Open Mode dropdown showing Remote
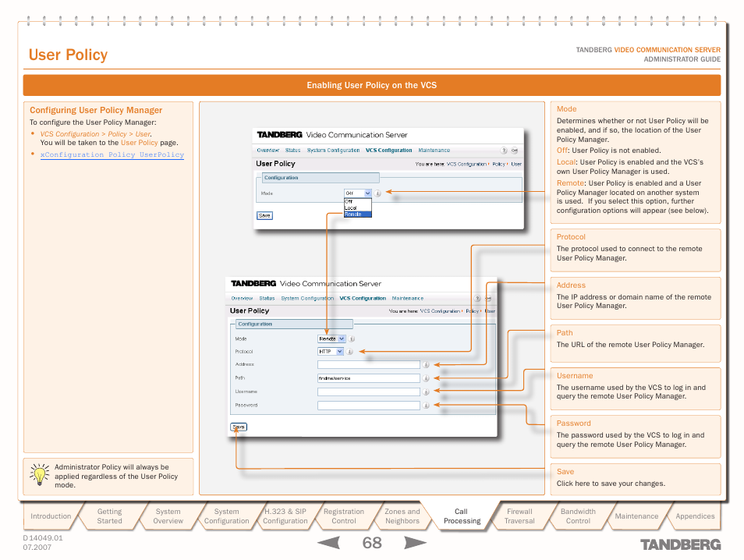The image size is (744, 560). [x=331, y=338]
